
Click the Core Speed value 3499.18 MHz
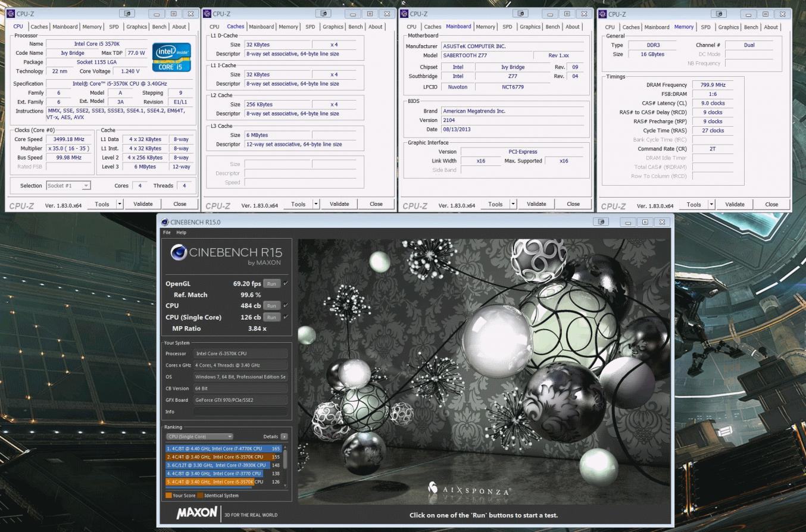[x=68, y=139]
